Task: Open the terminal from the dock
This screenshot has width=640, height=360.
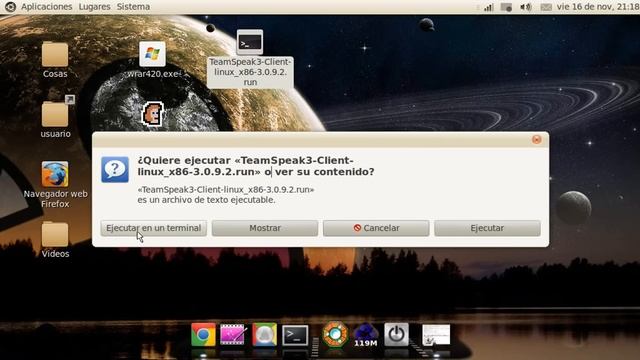Action: [295, 335]
